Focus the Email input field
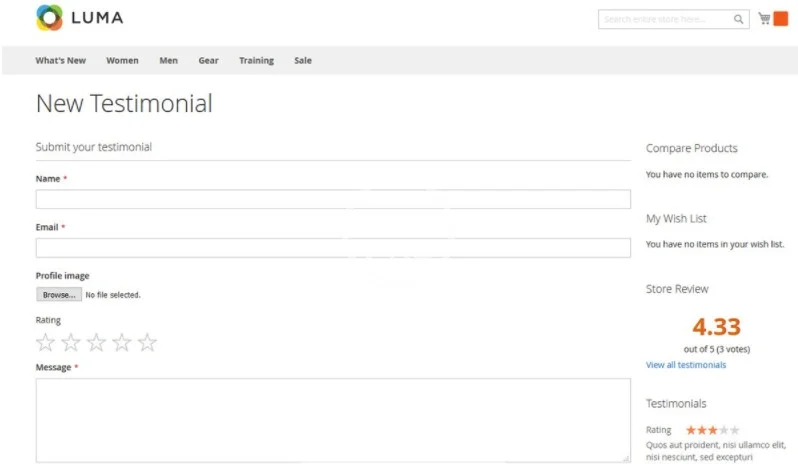This screenshot has width=798, height=464. 333,248
